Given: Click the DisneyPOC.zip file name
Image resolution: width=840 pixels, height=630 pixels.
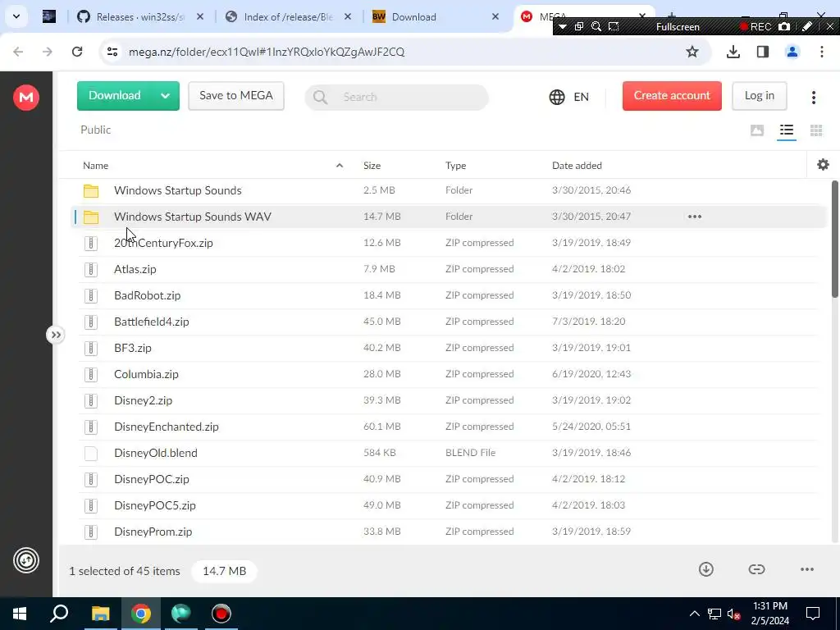Looking at the screenshot, I should tap(152, 479).
